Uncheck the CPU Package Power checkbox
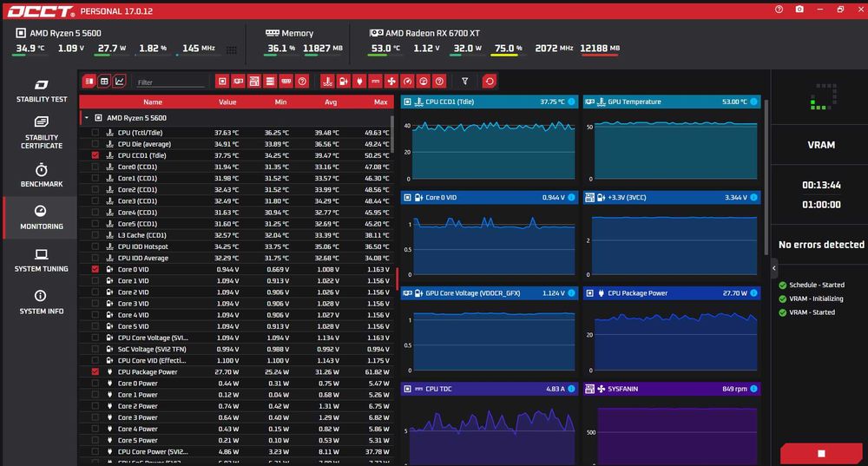 [95, 372]
